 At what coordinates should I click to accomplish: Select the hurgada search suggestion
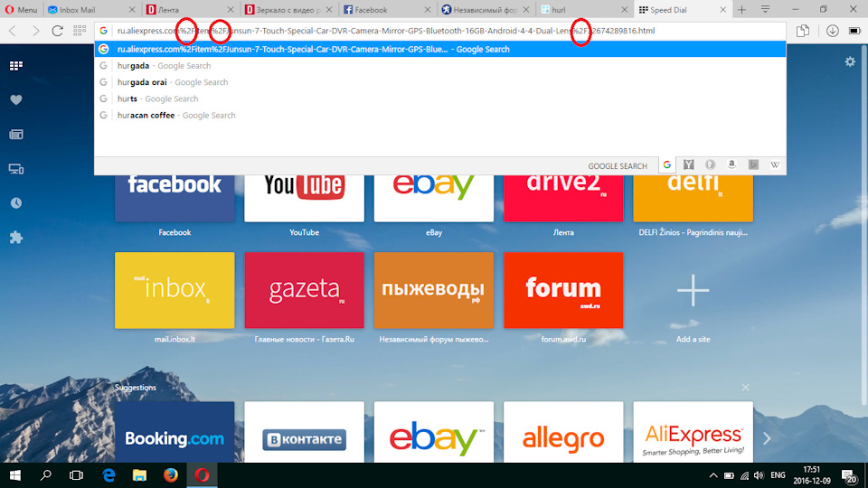tap(440, 66)
